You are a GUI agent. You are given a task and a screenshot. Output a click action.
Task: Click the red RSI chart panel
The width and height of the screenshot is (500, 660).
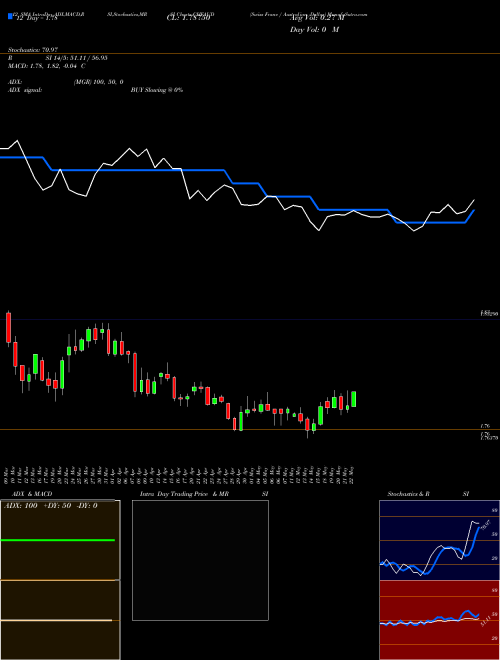point(439,620)
